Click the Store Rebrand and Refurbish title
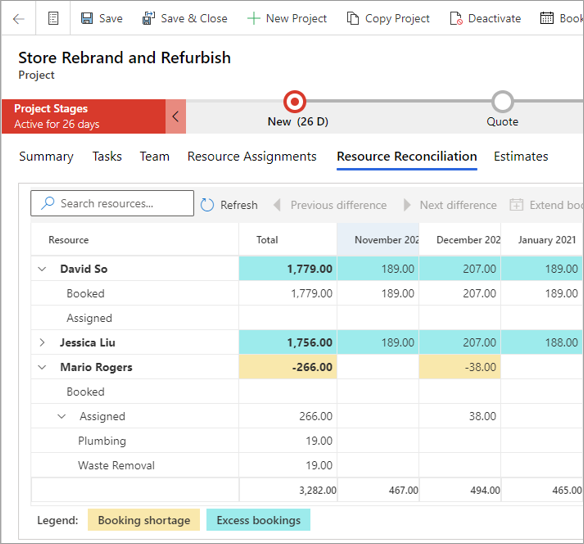The width and height of the screenshot is (584, 544). (x=124, y=58)
